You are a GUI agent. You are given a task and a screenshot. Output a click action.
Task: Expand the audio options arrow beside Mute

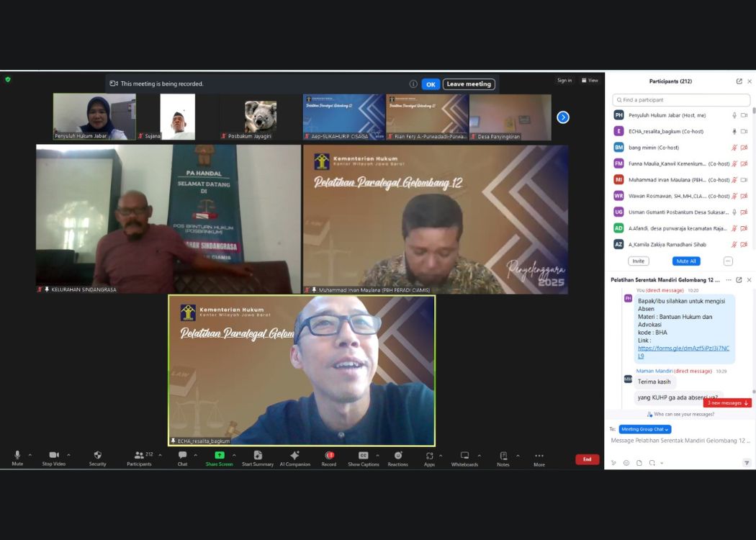point(30,455)
